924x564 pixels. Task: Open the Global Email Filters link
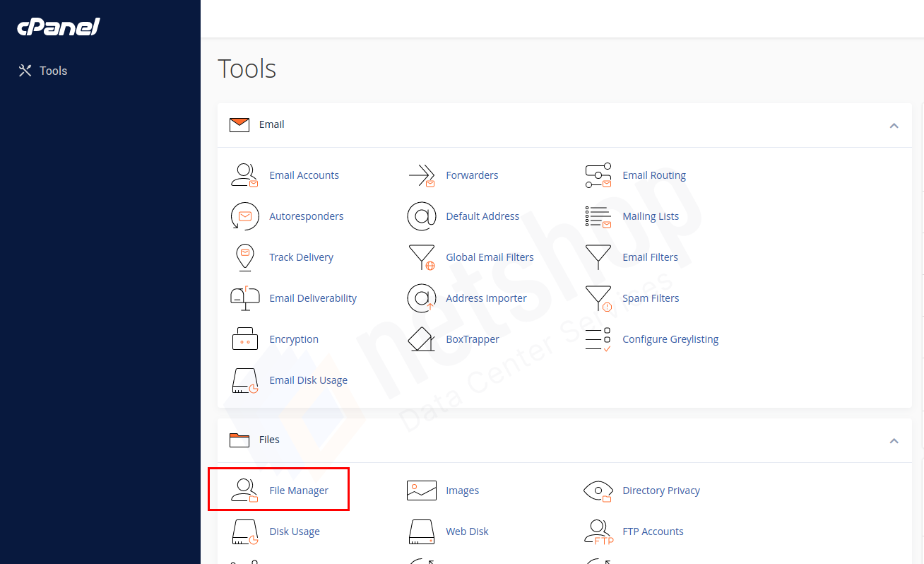[x=490, y=257]
